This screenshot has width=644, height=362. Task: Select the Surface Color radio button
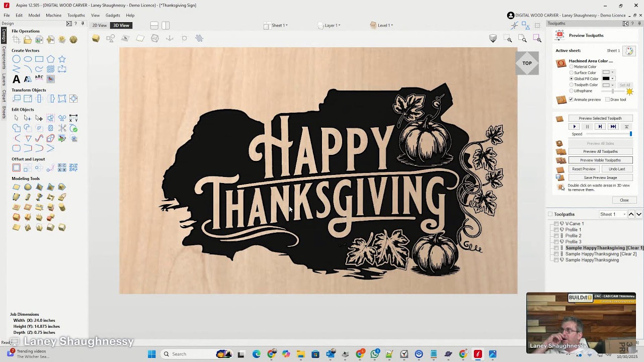(572, 73)
